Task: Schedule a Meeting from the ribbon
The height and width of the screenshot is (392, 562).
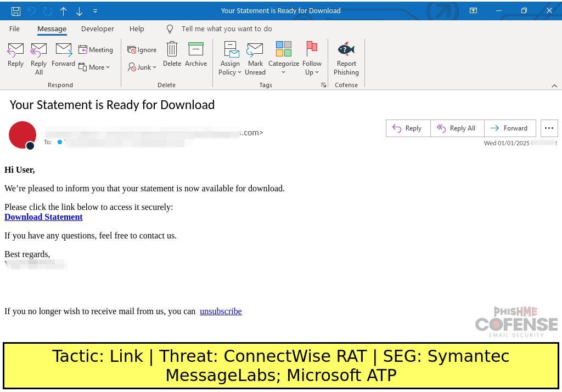Action: [96, 50]
